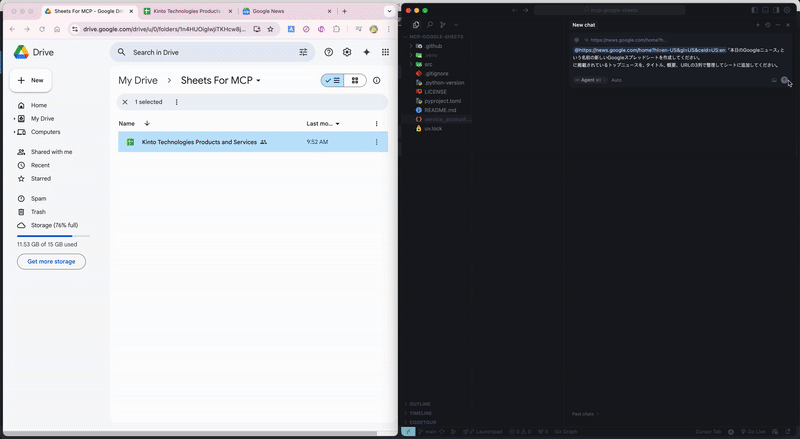800x439 pixels.
Task: Attach an image to the Cursor chat
Action: pyautogui.click(x=774, y=80)
